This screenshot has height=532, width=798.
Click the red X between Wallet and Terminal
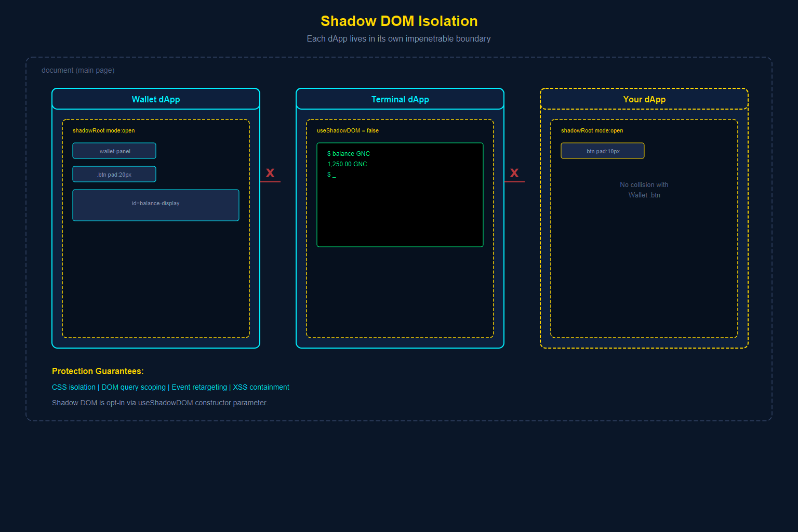click(x=270, y=173)
